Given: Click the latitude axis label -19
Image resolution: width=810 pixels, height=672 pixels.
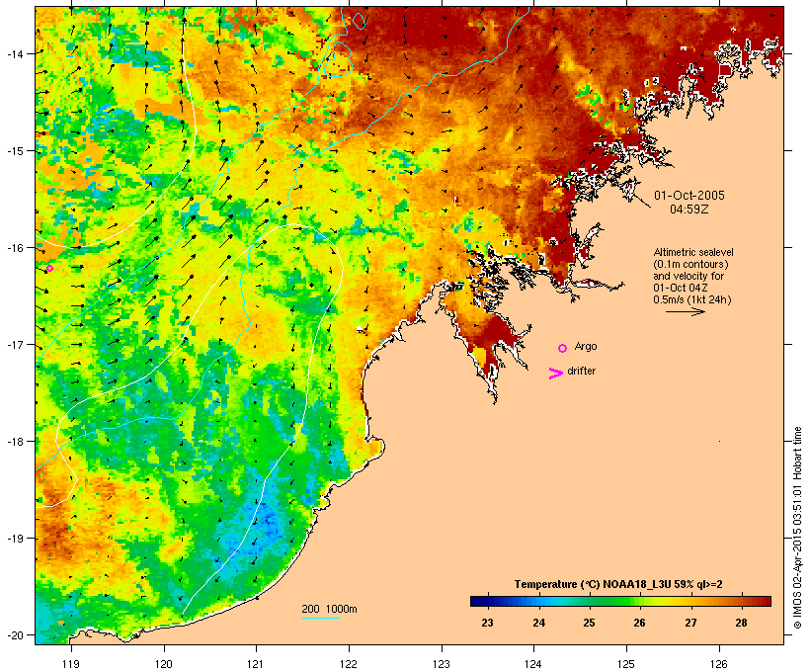Looking at the screenshot, I should [15, 539].
